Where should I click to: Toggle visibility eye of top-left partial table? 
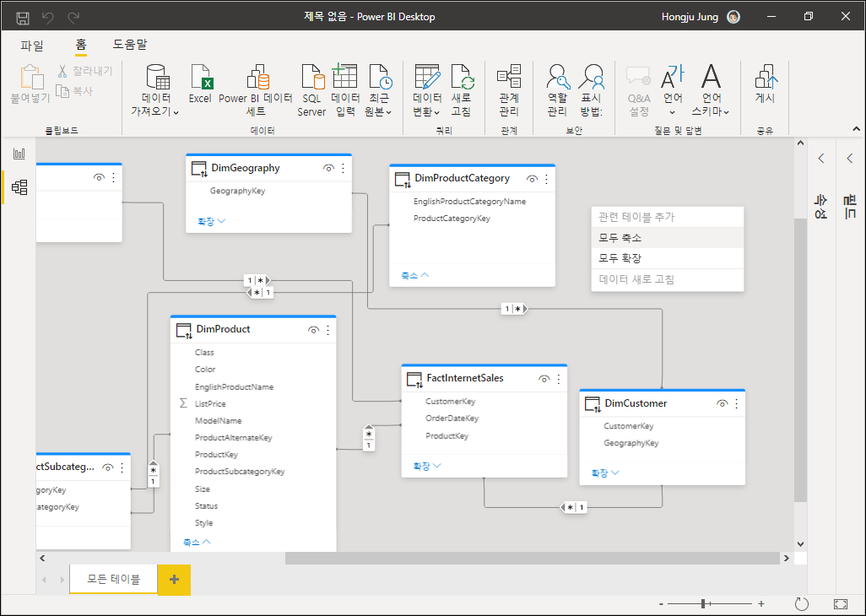pyautogui.click(x=99, y=178)
